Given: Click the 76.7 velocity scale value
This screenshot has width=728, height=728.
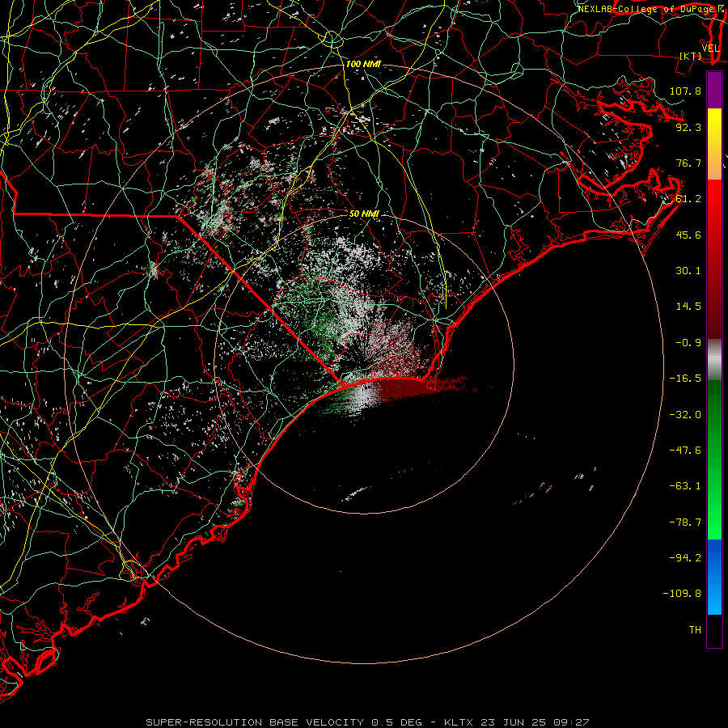Looking at the screenshot, I should pos(688,163).
